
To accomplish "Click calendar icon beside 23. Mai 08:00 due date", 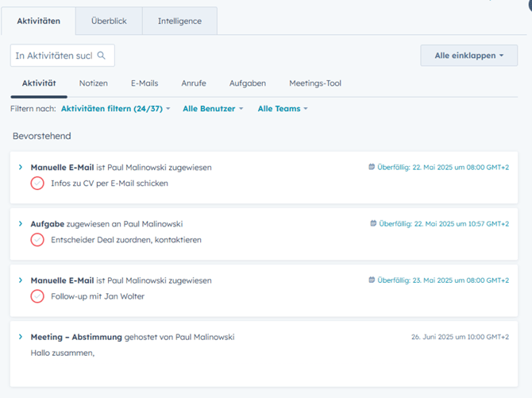I will tap(372, 280).
